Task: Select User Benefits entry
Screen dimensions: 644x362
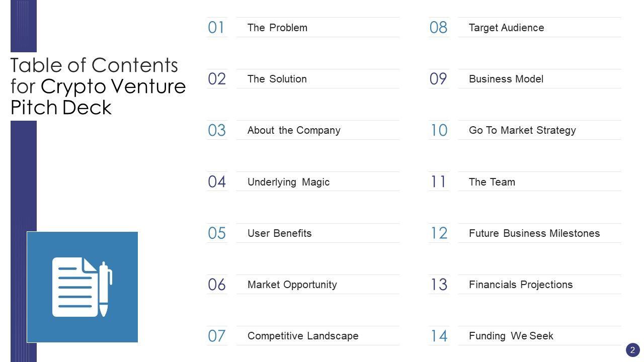Action: 279,233
